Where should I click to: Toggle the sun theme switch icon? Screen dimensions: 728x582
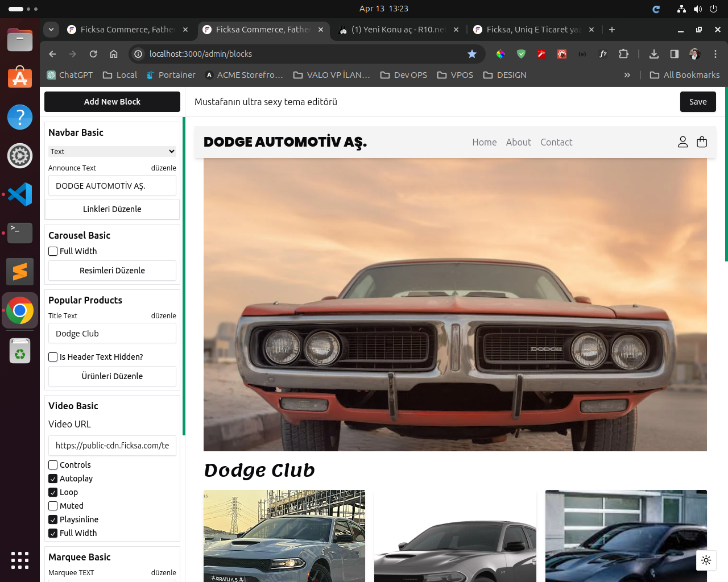(706, 560)
